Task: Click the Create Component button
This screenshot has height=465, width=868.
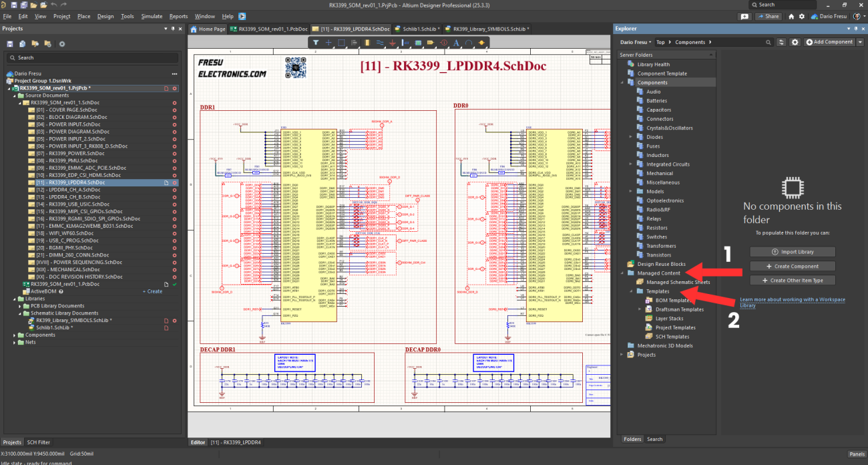Action: click(793, 266)
